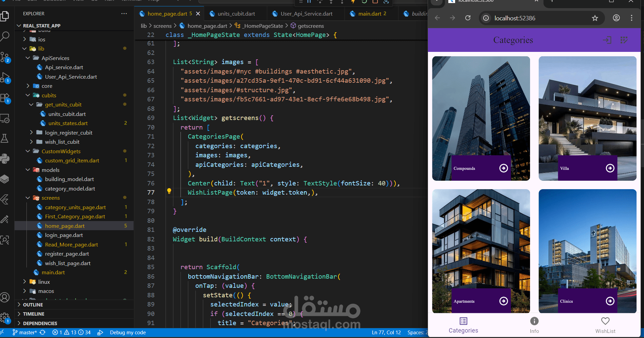Click the arrow button on Apartments card
Image resolution: width=644 pixels, height=338 pixels.
pos(504,301)
